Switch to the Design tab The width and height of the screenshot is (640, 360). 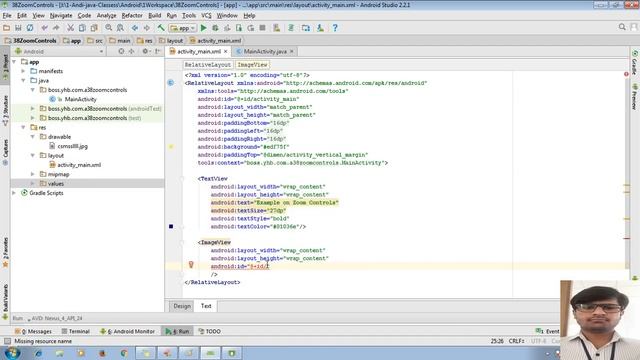coord(182,306)
